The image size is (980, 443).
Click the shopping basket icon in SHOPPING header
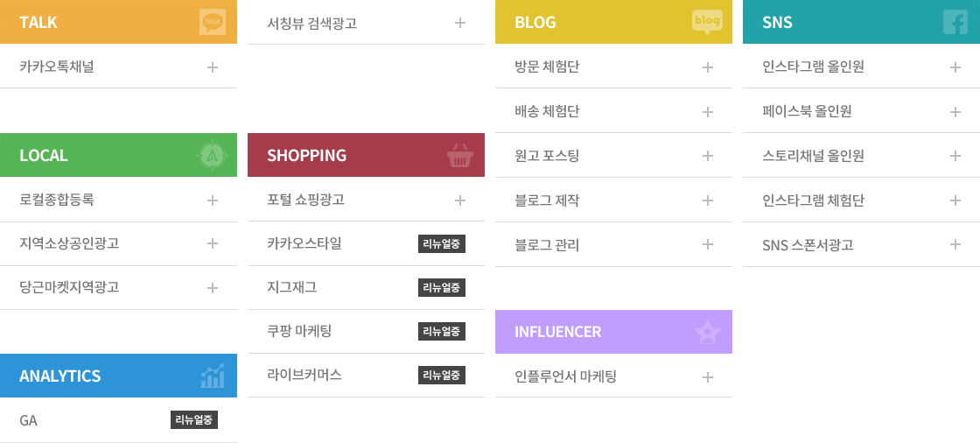tap(460, 155)
